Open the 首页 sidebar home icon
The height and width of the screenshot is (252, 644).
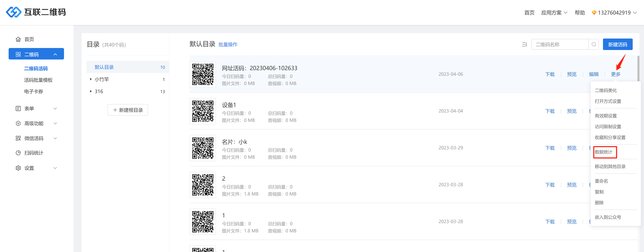coord(18,39)
